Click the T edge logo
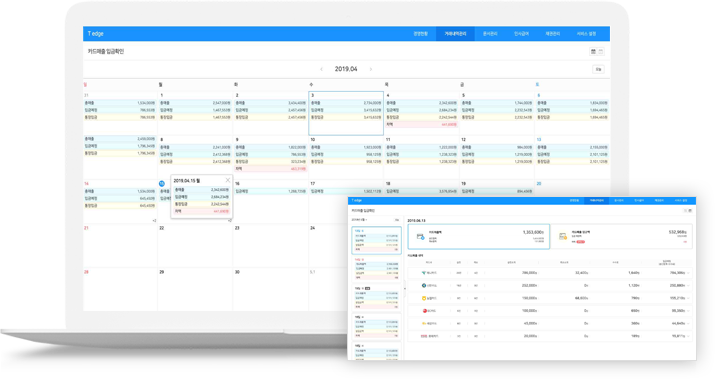The image size is (715, 379). coord(96,34)
